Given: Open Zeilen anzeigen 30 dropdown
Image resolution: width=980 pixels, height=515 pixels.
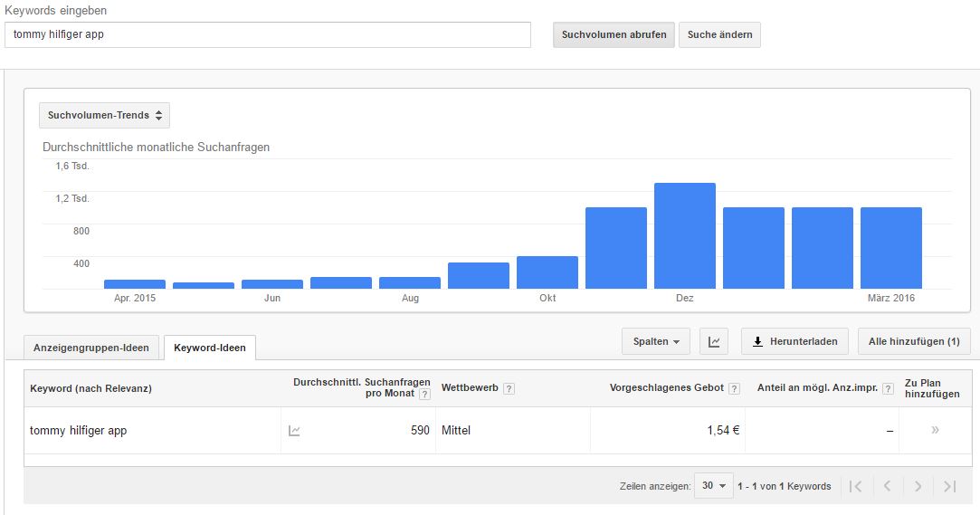Looking at the screenshot, I should (713, 486).
